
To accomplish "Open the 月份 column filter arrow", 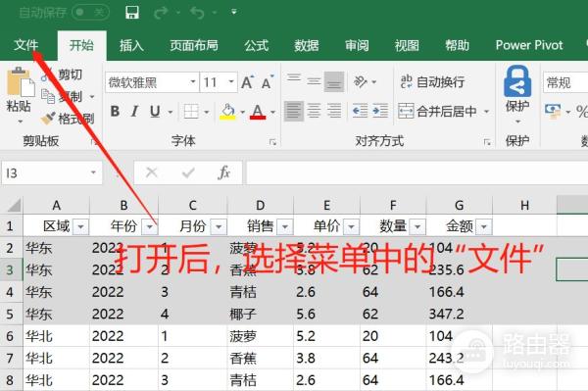I will point(219,226).
